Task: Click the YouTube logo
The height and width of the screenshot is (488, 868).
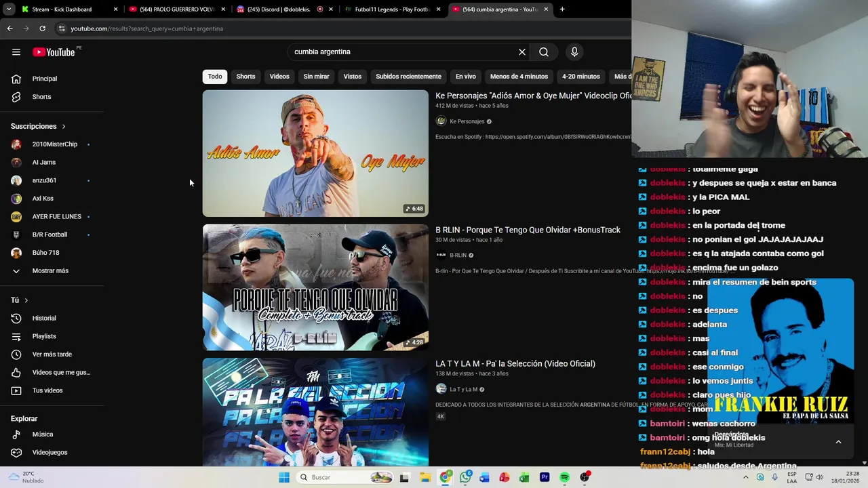Action: pyautogui.click(x=54, y=52)
